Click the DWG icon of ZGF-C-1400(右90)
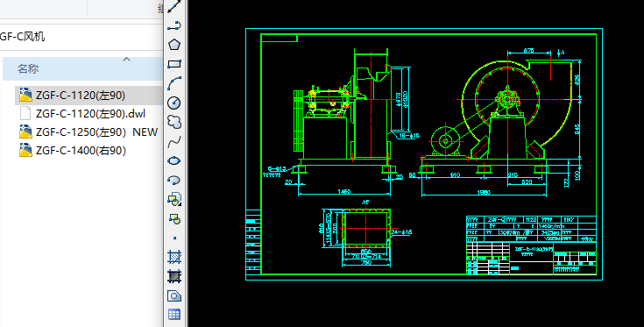 (x=25, y=151)
